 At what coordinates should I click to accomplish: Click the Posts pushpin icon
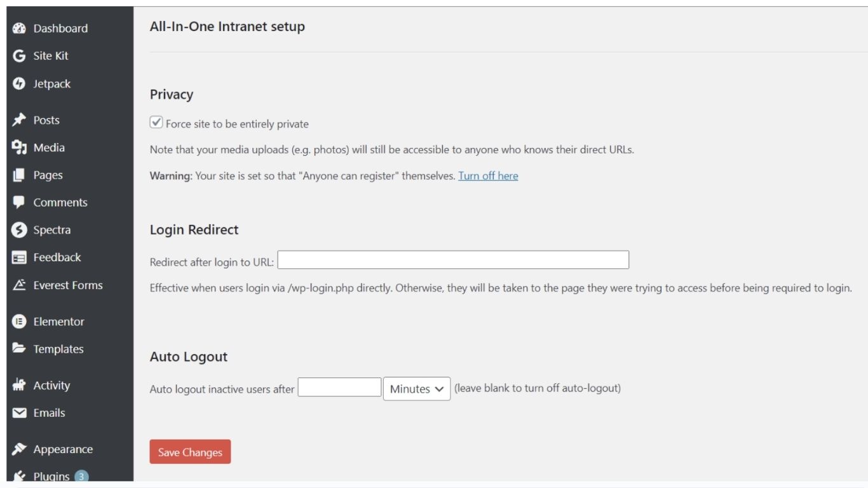(x=19, y=120)
